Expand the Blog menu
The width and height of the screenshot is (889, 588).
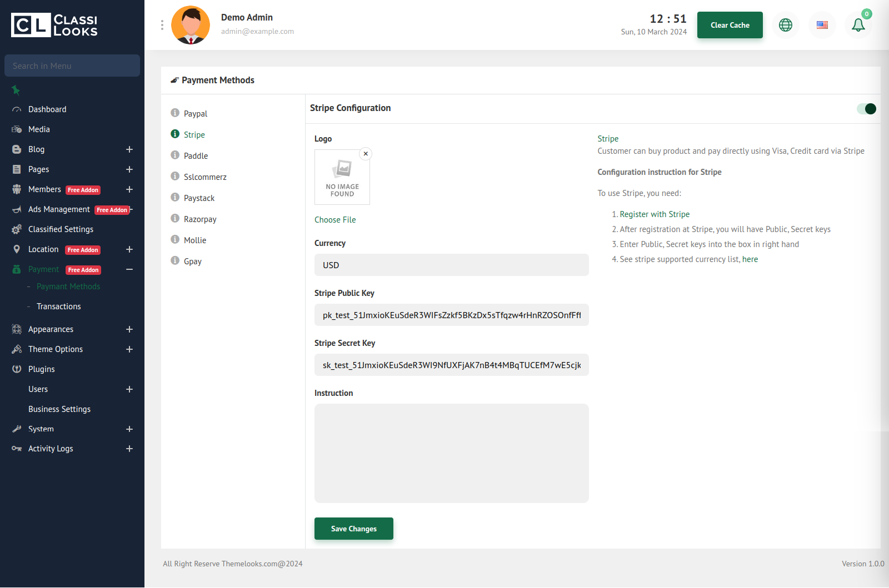pos(129,149)
